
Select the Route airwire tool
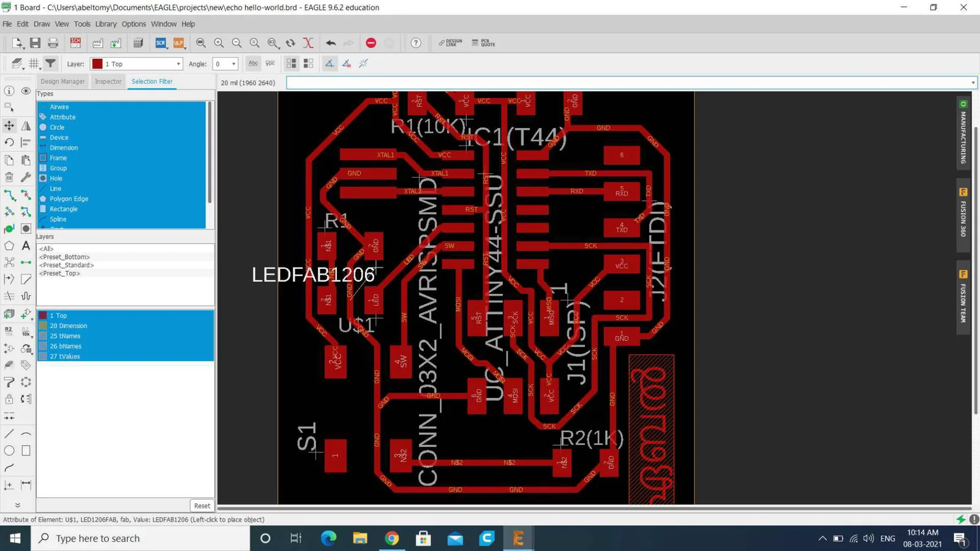tap(9, 195)
